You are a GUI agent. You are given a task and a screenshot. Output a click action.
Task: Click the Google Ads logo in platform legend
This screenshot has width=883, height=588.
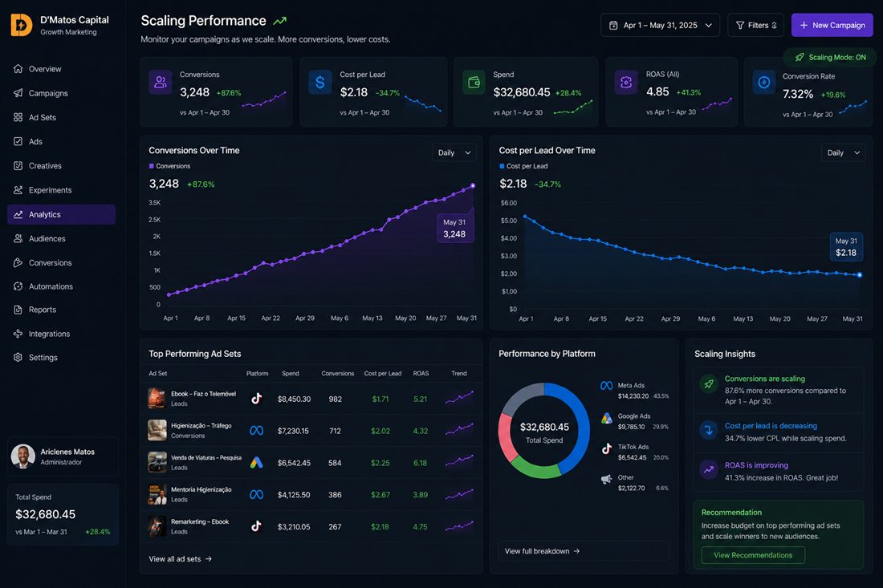[x=607, y=418]
